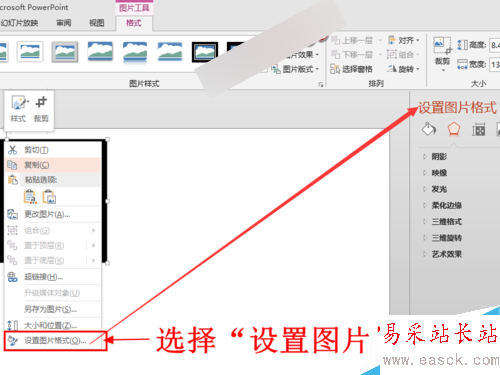Screen dimensions: 500x375
Task: Click the 下移一层 button
Action: [352, 54]
